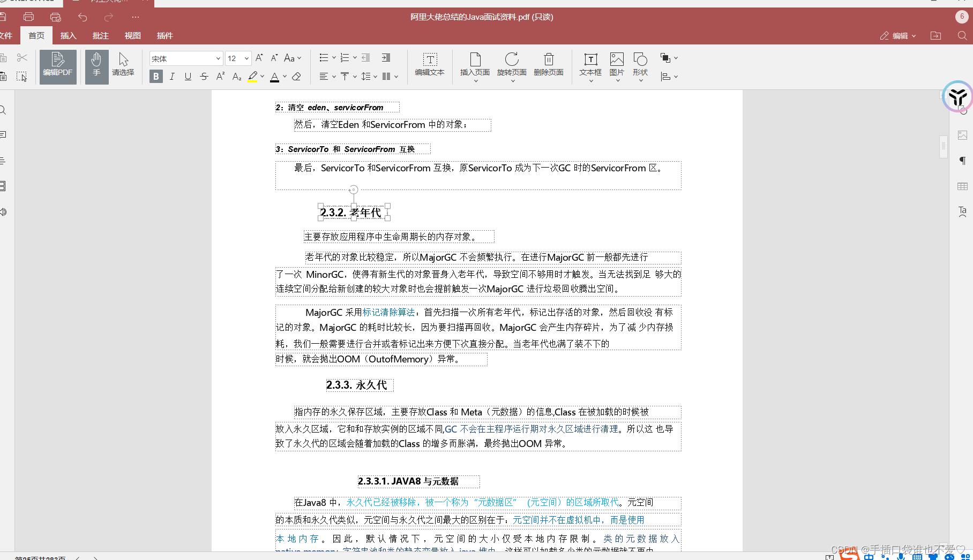
Task: Toggle italic formatting
Action: pyautogui.click(x=172, y=77)
